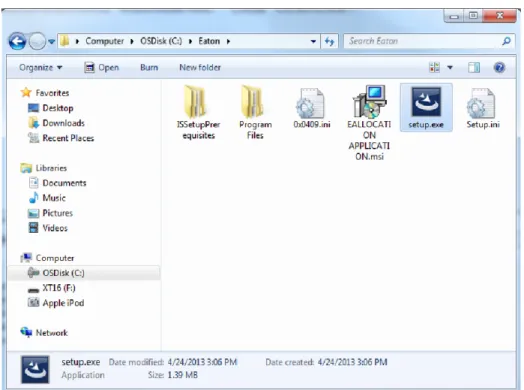Select the EALLOCATION APPLICATION.msi installer

(369, 122)
